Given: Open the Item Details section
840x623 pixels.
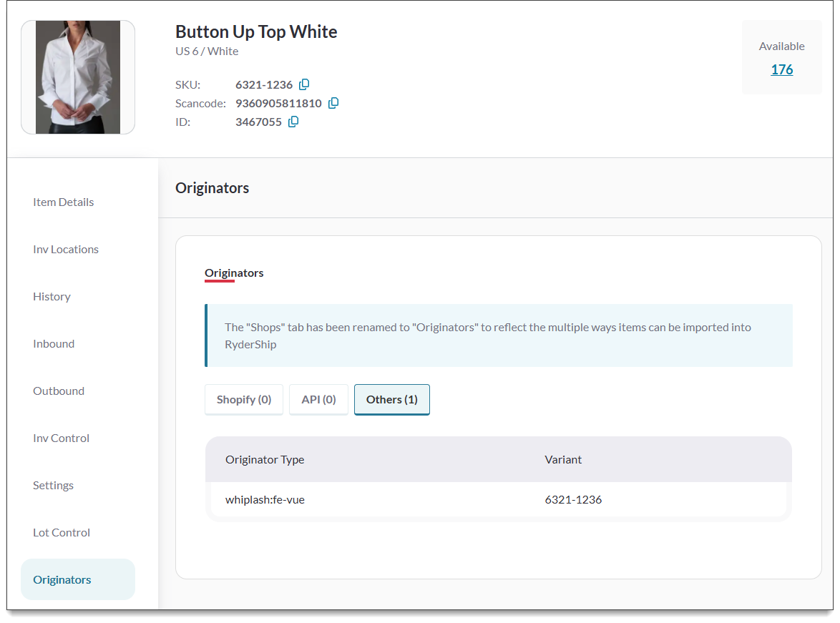Looking at the screenshot, I should point(63,202).
